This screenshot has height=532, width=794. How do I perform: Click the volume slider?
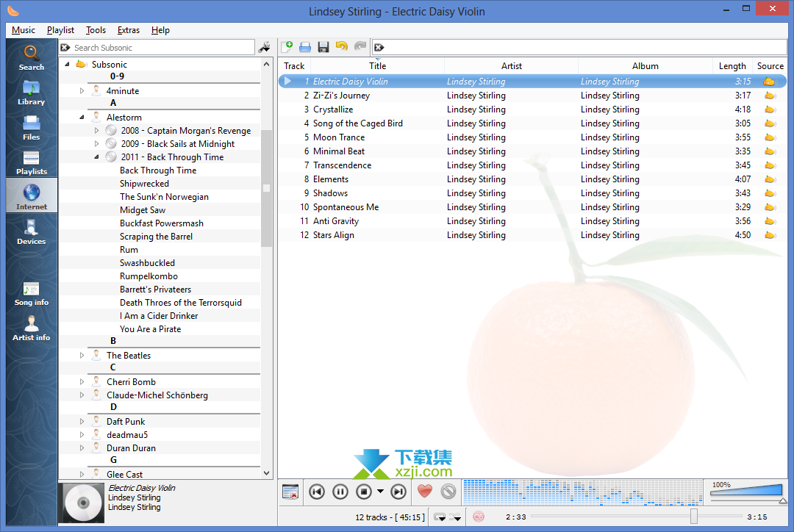tap(746, 492)
